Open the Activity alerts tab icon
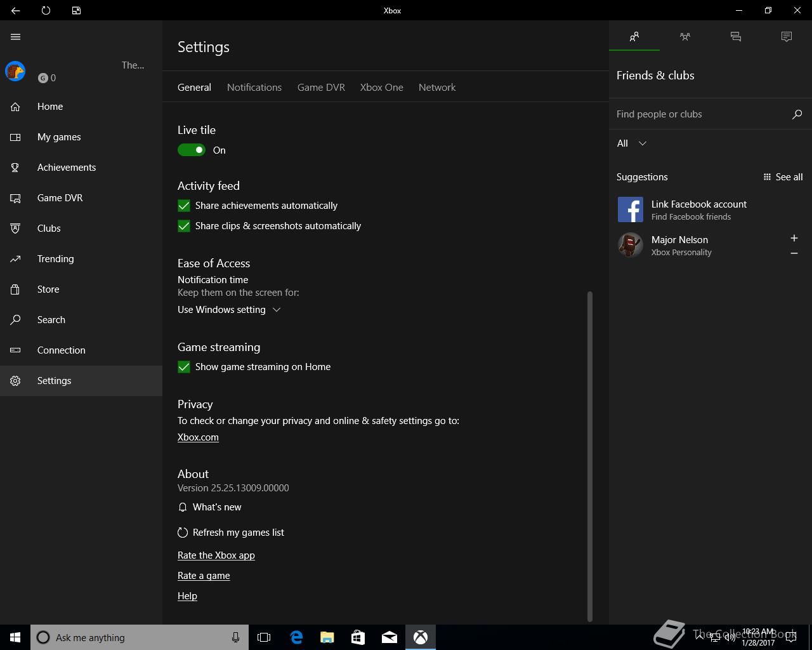Viewport: 812px width, 650px height. 787,37
